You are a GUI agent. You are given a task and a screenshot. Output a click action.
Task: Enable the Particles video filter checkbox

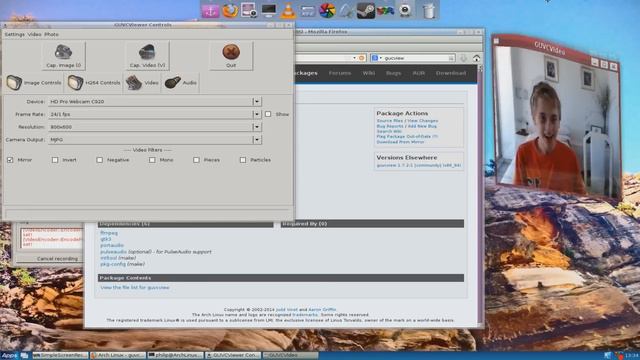point(243,160)
